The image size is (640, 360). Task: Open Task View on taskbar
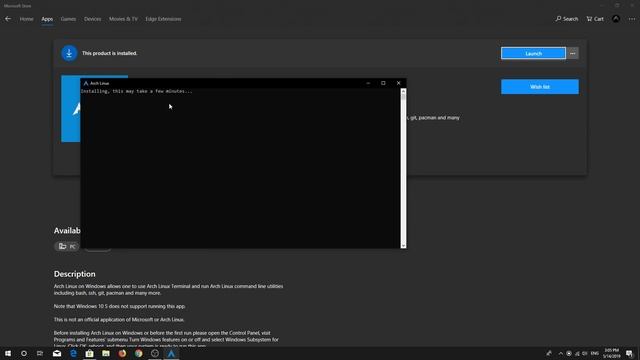tap(40, 353)
